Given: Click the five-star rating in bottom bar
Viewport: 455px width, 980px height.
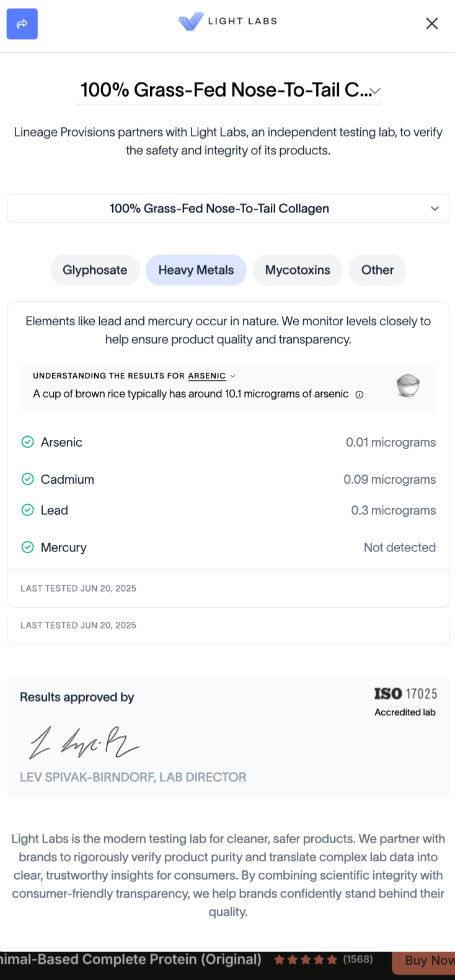Looking at the screenshot, I should [x=306, y=960].
